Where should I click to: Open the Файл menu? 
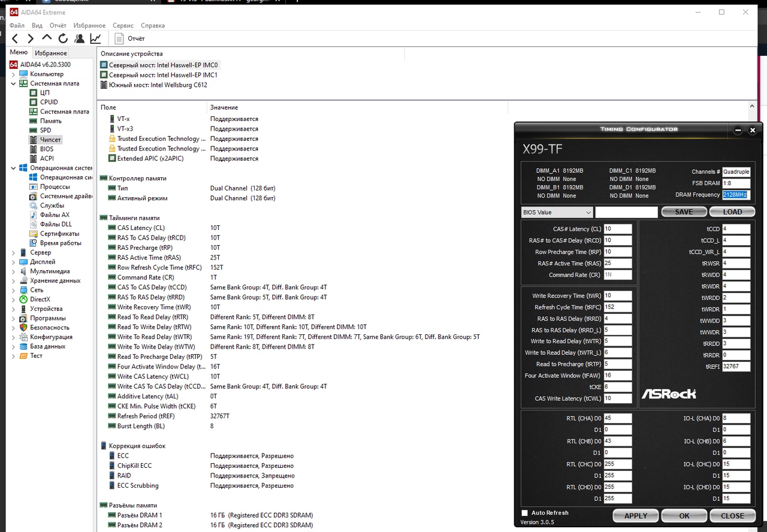tap(17, 26)
